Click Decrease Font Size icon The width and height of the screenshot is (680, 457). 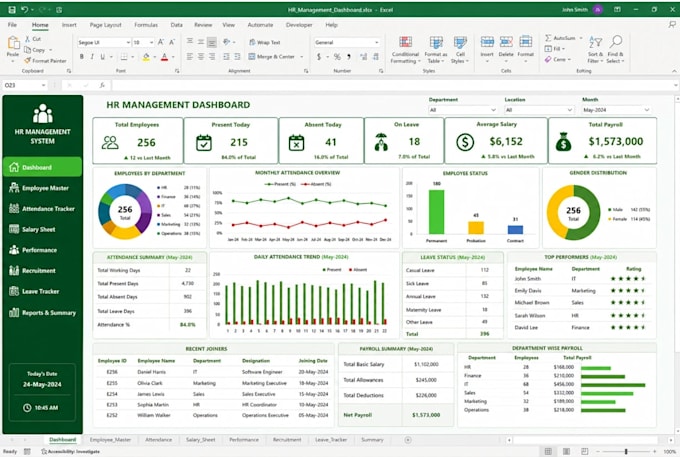pos(172,42)
